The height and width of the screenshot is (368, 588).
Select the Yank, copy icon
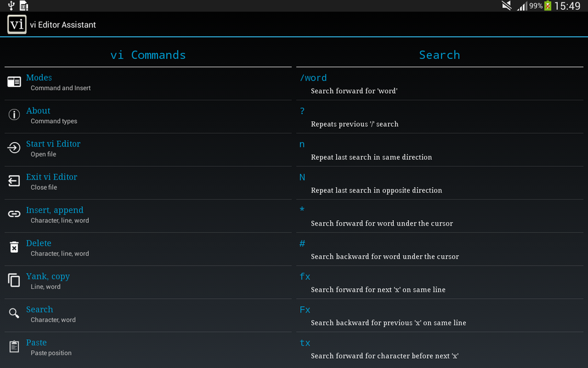[14, 280]
